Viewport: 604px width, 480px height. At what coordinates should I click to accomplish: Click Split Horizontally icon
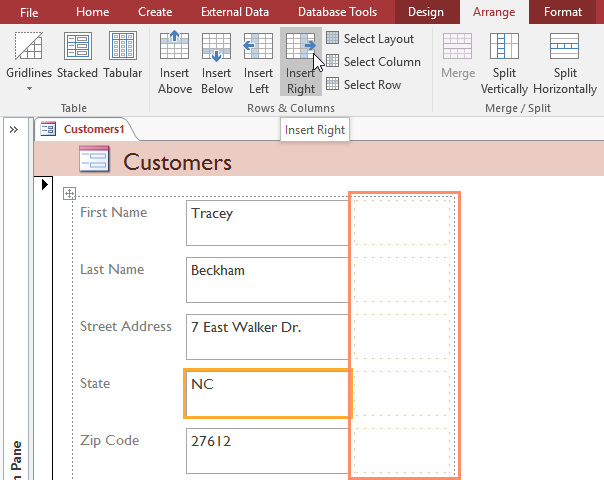click(x=565, y=62)
